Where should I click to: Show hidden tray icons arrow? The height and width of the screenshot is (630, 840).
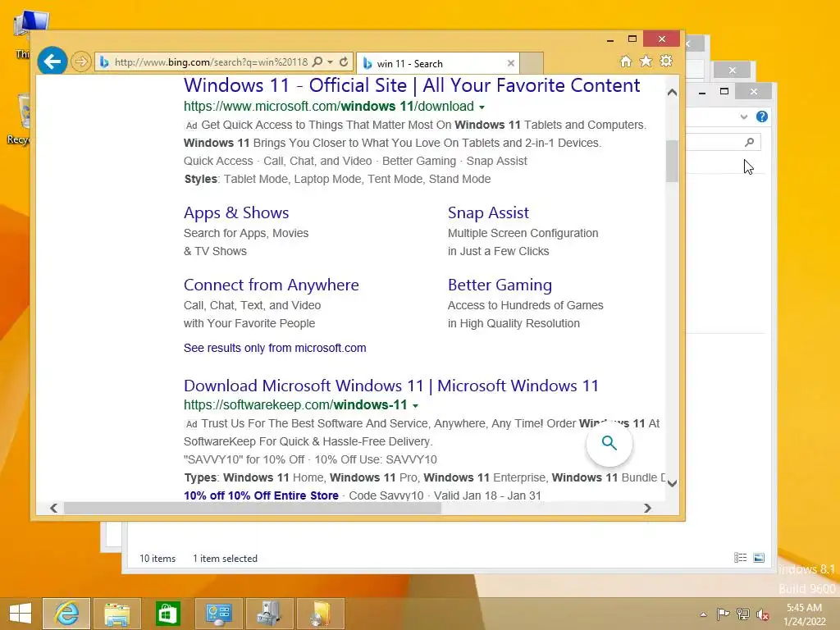coord(703,614)
